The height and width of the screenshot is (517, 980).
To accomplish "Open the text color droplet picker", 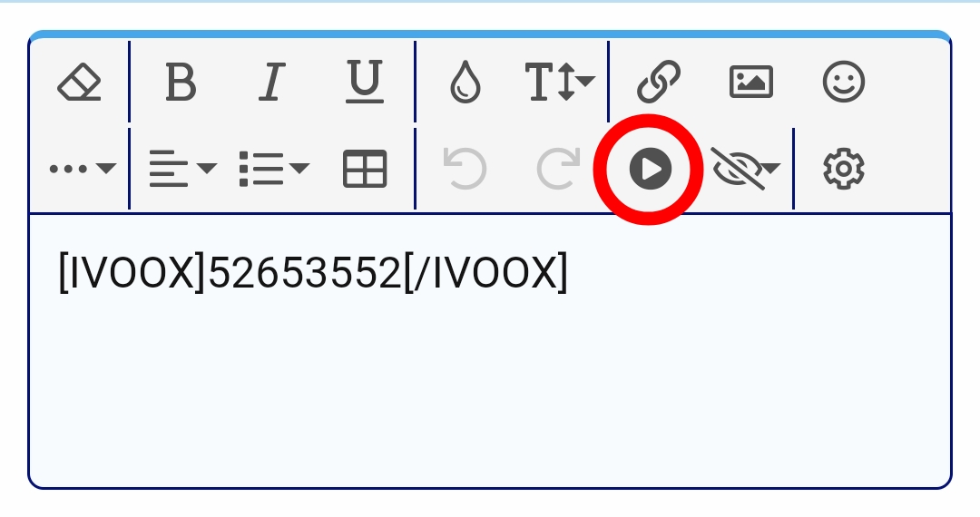I will [x=465, y=82].
